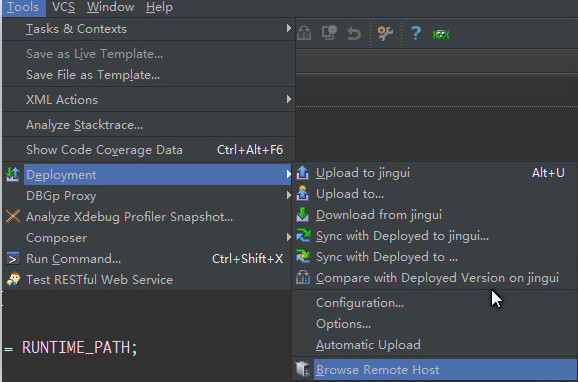The width and height of the screenshot is (578, 382).
Task: Click the Run Command terminal icon
Action: (13, 259)
